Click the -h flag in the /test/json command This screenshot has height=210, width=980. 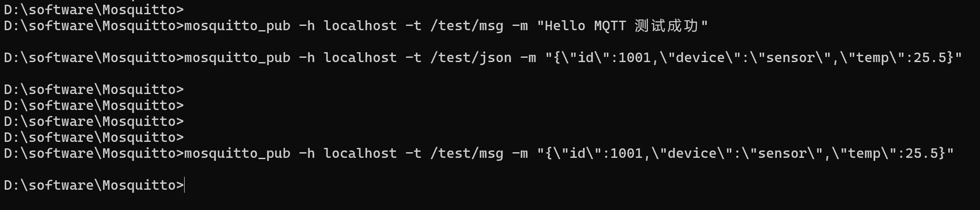pos(307,58)
